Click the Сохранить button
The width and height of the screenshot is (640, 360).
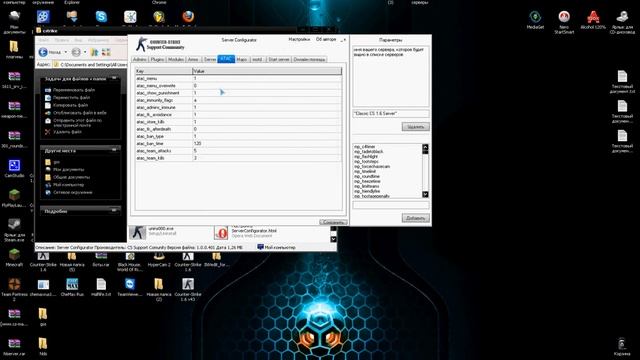(x=333, y=222)
